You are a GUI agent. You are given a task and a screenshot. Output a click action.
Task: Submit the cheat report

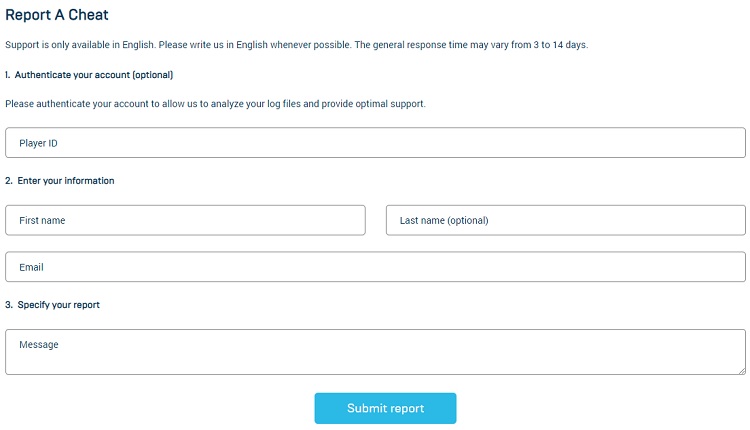click(385, 408)
